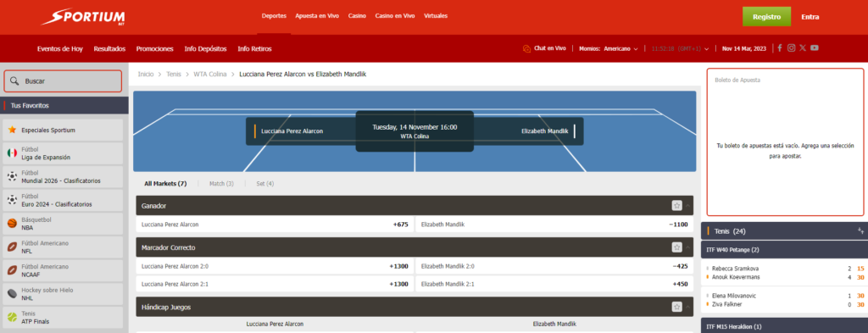868x333 pixels.
Task: Click the ATP Finals tennis ball icon
Action: [12, 318]
